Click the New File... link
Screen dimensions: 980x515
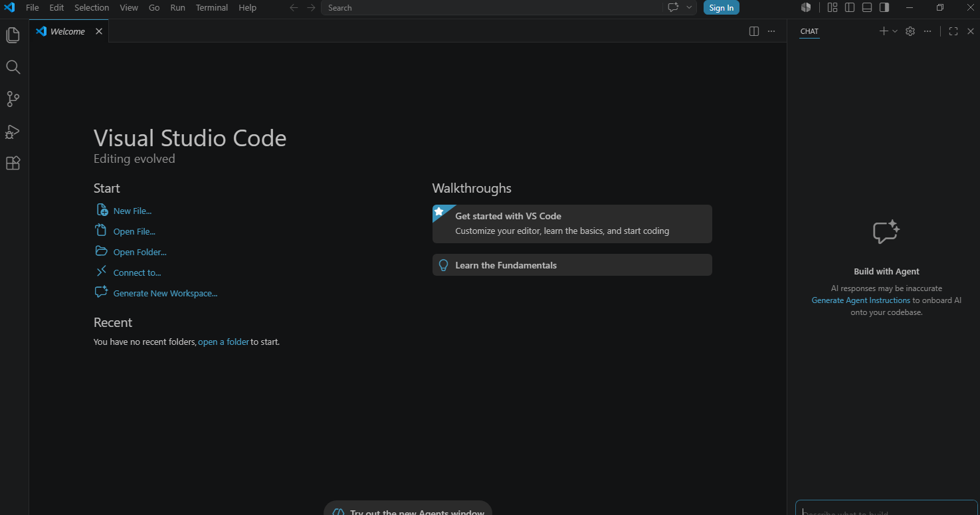click(x=132, y=211)
